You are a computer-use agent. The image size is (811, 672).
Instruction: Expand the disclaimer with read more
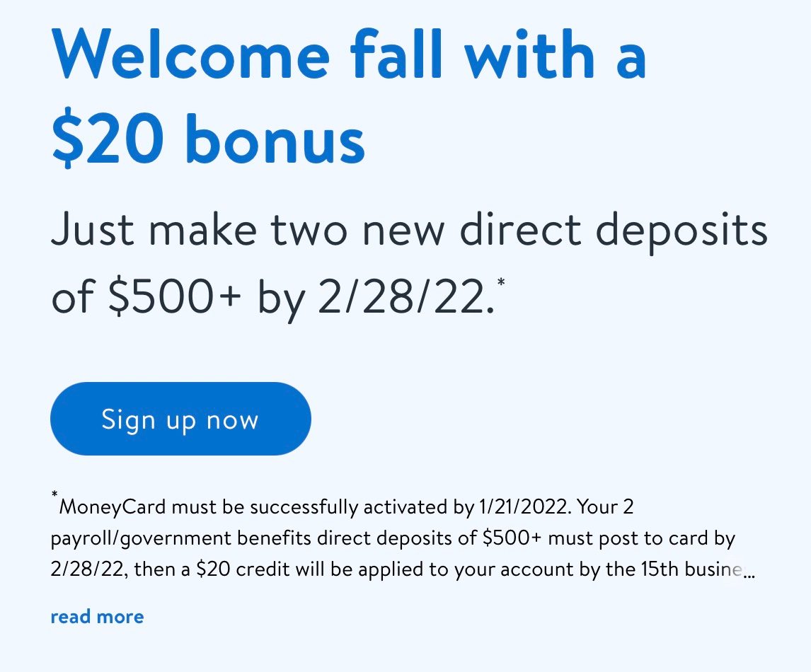pyautogui.click(x=97, y=616)
